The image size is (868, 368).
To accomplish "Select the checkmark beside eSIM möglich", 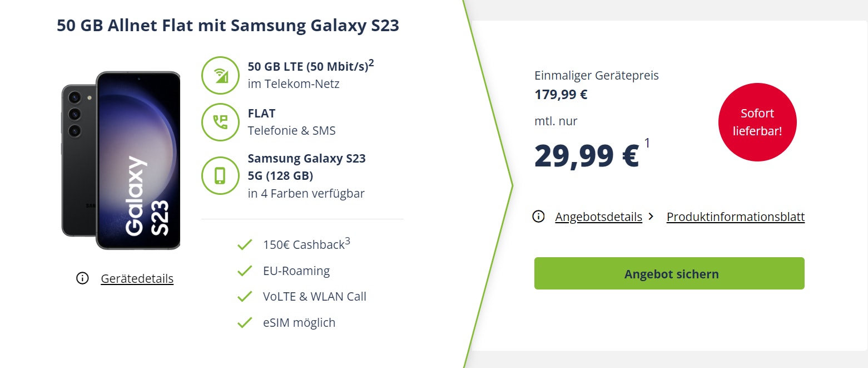I will pyautogui.click(x=245, y=322).
